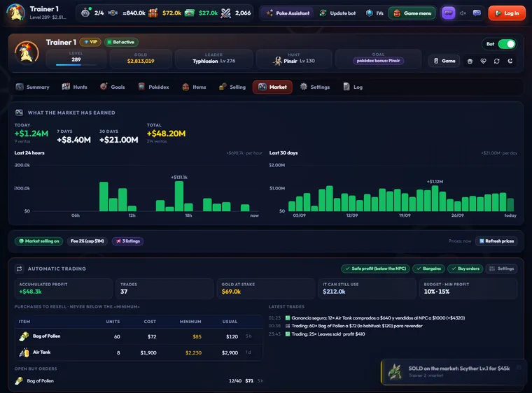Click the bot count robot icon

[x=86, y=13]
